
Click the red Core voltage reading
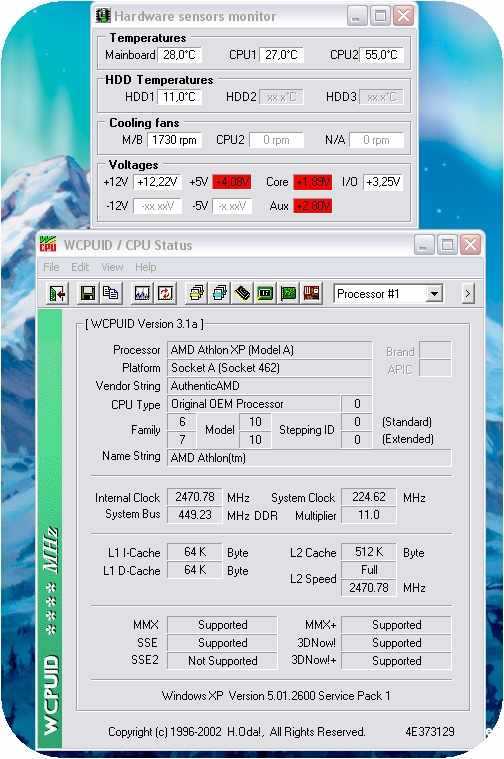coord(313,182)
